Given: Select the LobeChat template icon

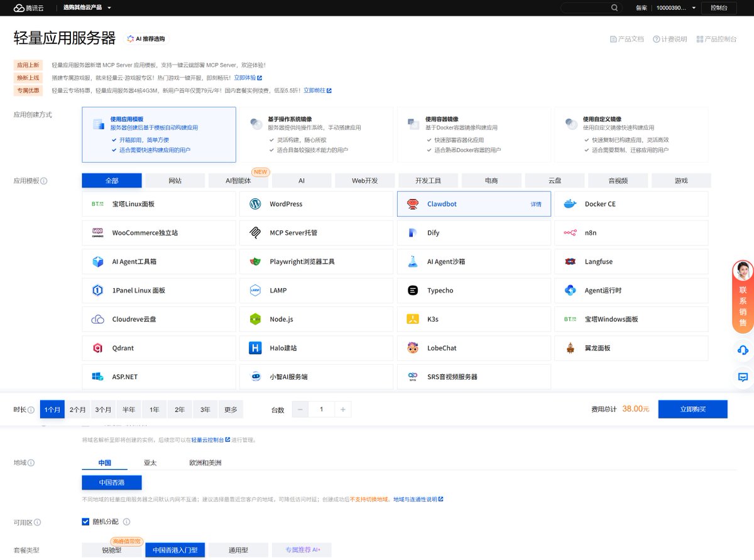Looking at the screenshot, I should [x=413, y=348].
